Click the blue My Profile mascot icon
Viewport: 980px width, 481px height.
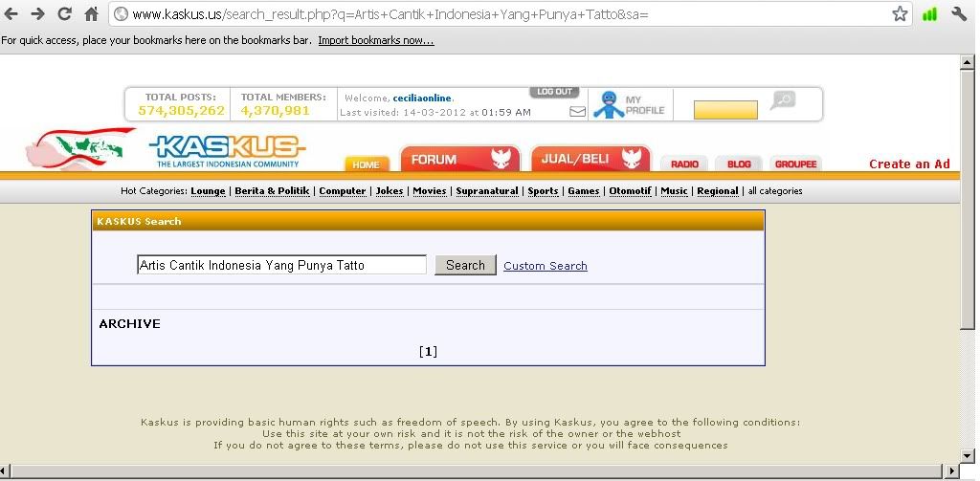[x=608, y=104]
